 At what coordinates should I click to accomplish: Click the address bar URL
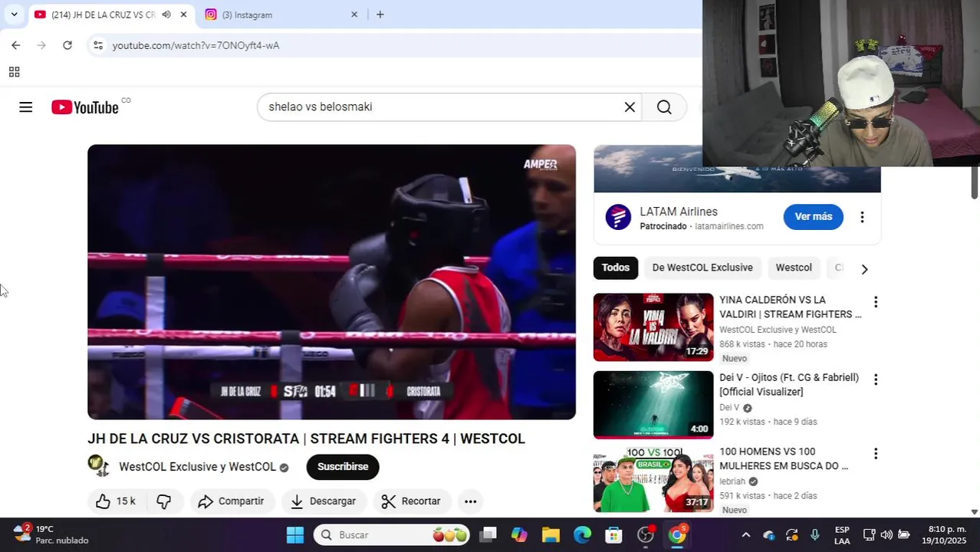point(196,45)
